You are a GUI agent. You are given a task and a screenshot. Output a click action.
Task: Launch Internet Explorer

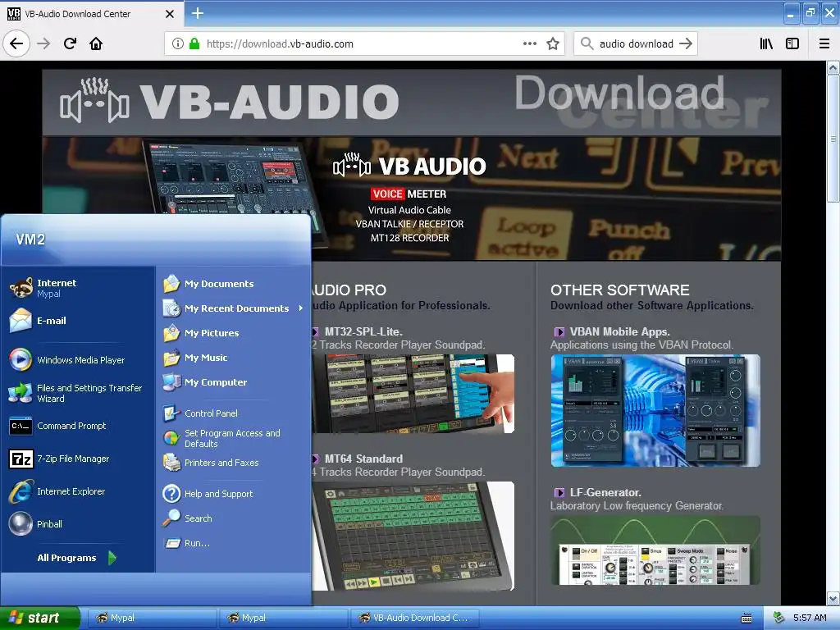pos(78,491)
